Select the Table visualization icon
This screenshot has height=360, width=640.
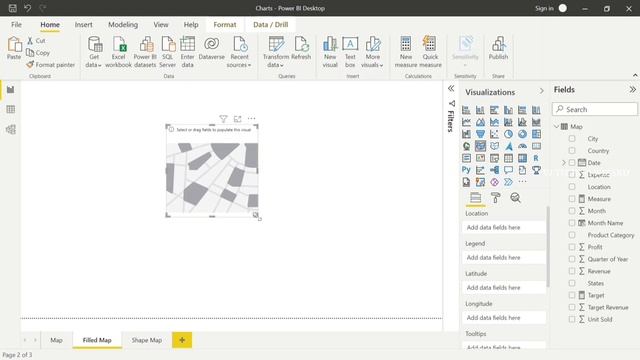508,158
